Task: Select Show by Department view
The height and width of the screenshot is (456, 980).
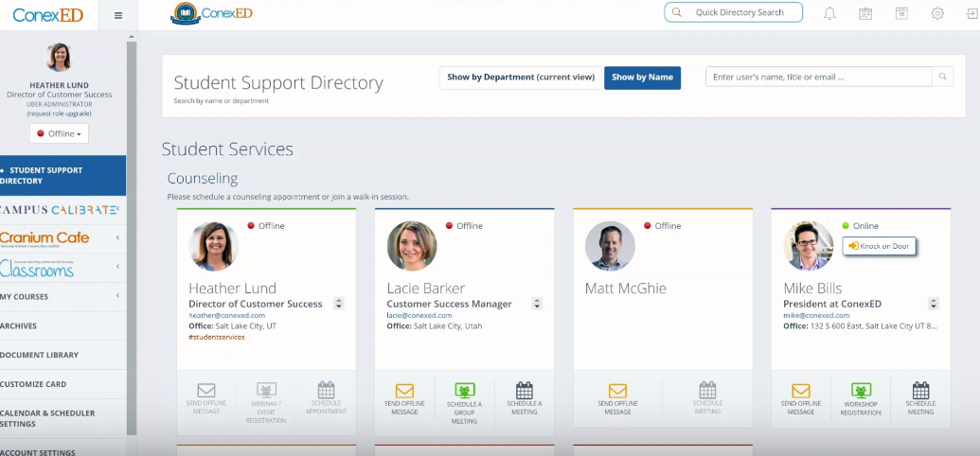Action: [x=521, y=78]
